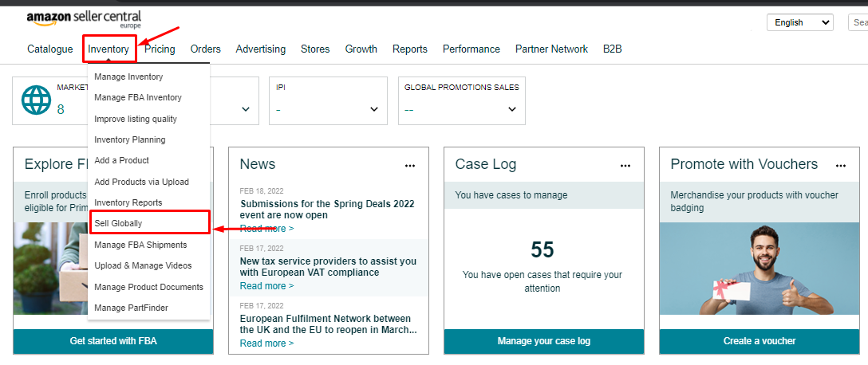The height and width of the screenshot is (365, 868).
Task: Open Read more under European Fulfilment Network
Action: pos(266,343)
